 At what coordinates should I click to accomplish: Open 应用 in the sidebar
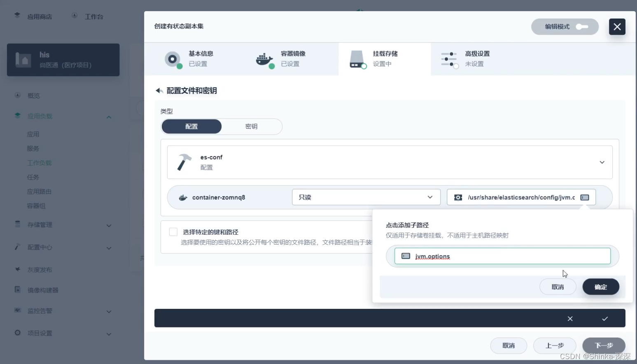click(x=33, y=134)
